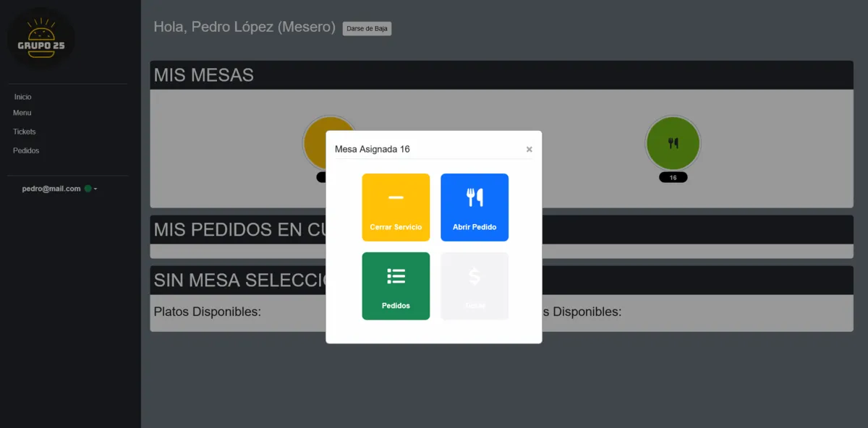This screenshot has width=868, height=428.
Task: Go to Inicio in the sidebar
Action: coord(23,97)
